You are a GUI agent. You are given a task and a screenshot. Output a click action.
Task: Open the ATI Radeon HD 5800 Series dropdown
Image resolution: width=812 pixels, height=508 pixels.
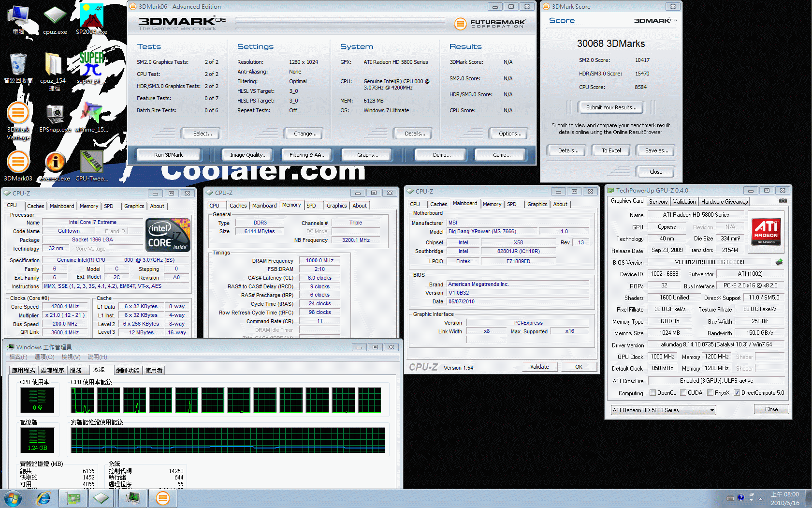pyautogui.click(x=663, y=410)
